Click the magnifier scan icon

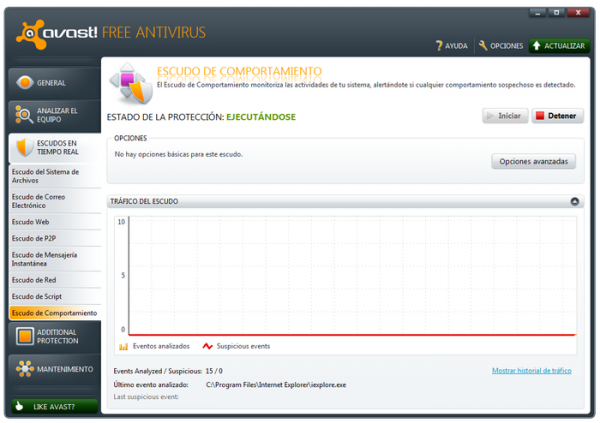(24, 115)
